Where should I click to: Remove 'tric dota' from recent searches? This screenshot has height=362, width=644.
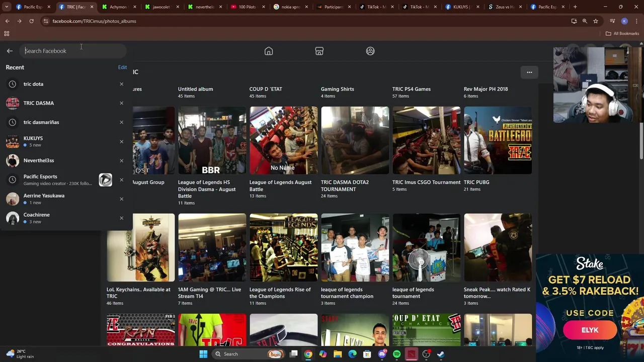[x=121, y=84]
